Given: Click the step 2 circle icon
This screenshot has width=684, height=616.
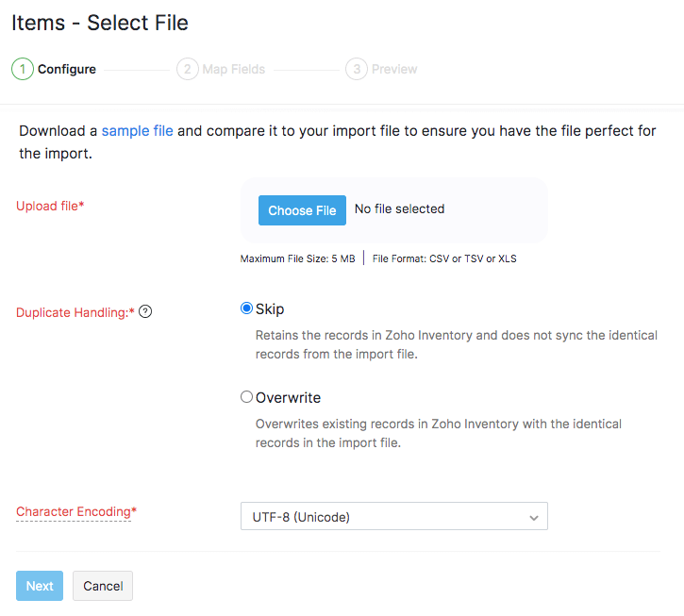Looking at the screenshot, I should tap(188, 69).
